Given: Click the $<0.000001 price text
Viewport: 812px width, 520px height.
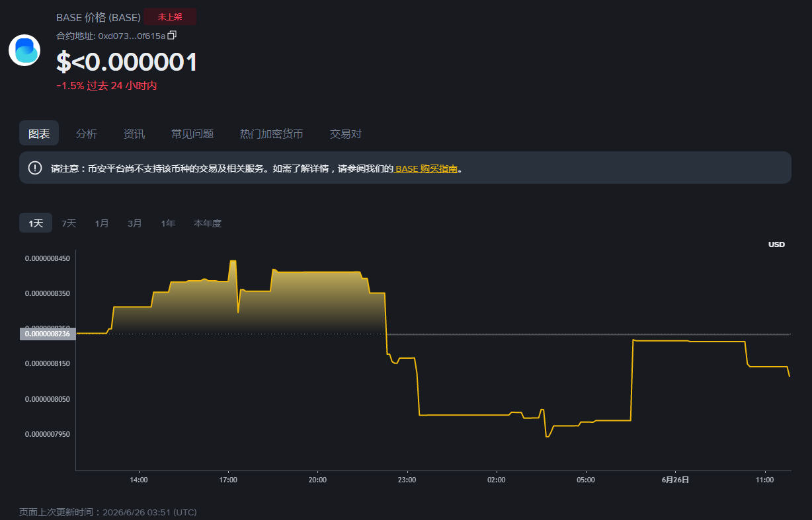Looking at the screenshot, I should tap(127, 61).
